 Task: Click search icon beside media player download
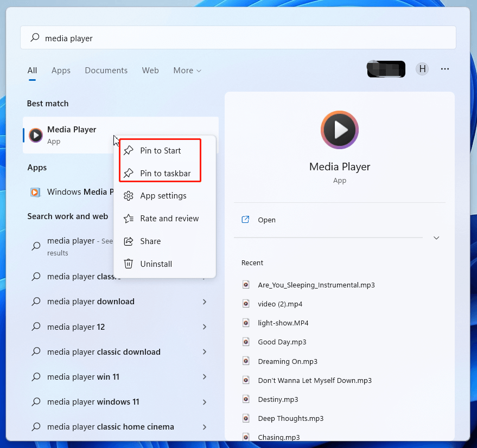(36, 302)
